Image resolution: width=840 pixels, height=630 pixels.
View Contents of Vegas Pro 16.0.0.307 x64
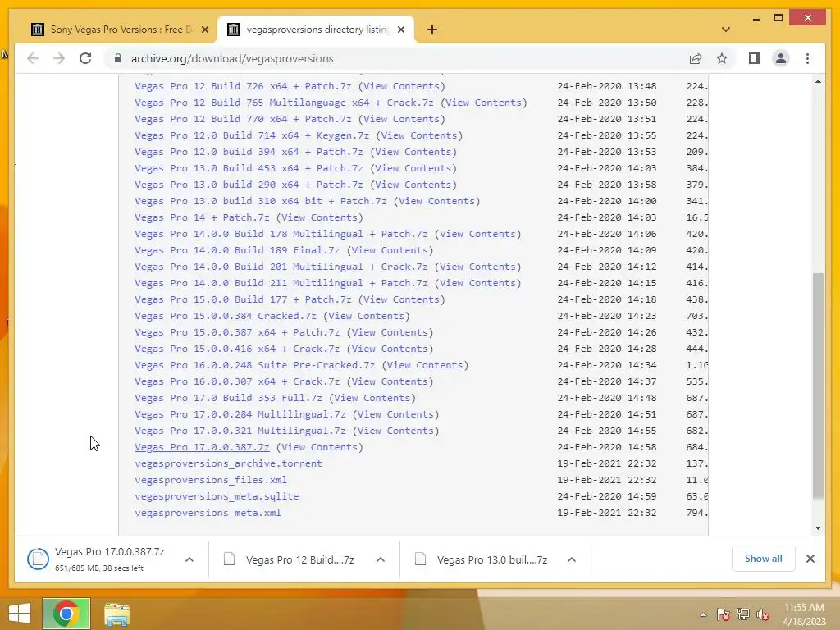pyautogui.click(x=390, y=381)
